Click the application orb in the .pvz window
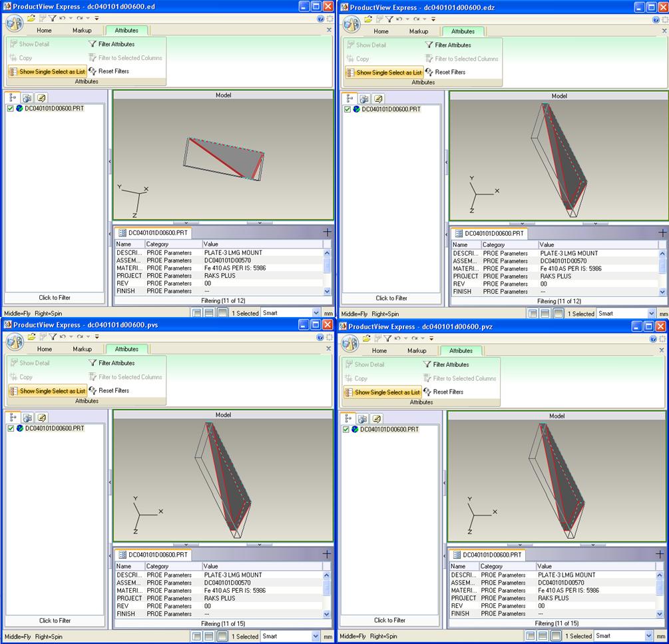 click(x=349, y=344)
